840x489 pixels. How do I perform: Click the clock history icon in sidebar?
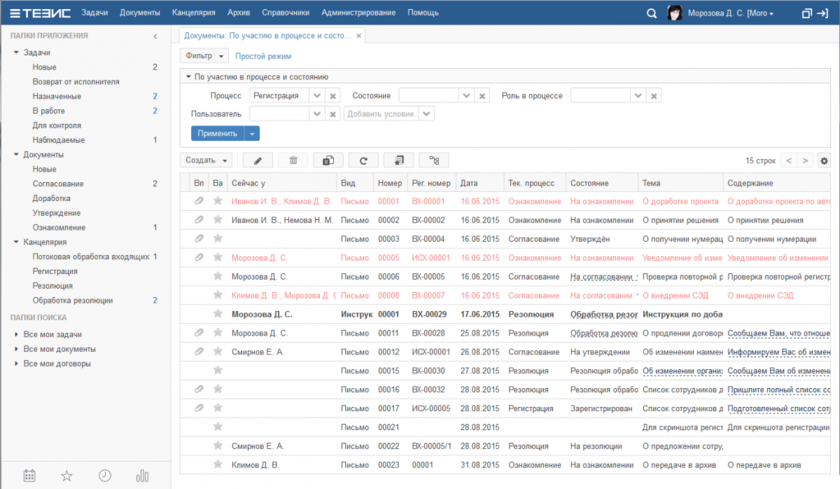105,475
